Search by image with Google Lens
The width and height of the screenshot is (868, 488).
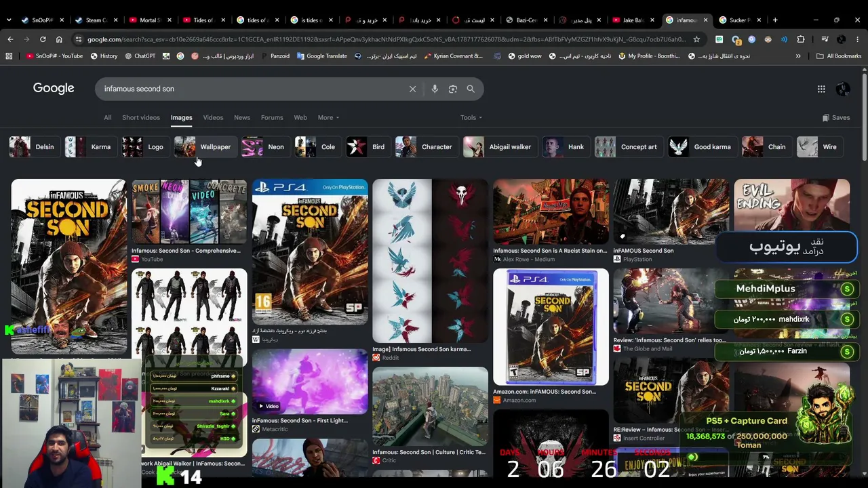click(453, 89)
